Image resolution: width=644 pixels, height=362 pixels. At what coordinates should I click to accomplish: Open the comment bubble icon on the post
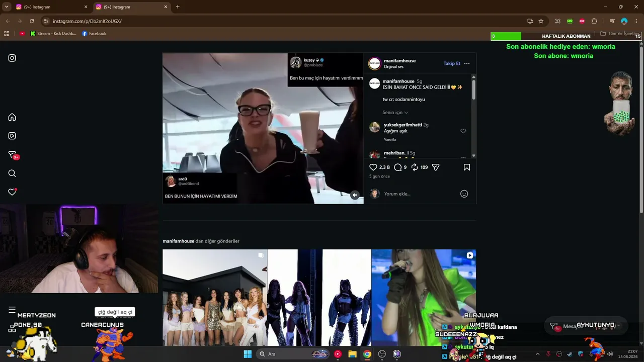point(397,167)
